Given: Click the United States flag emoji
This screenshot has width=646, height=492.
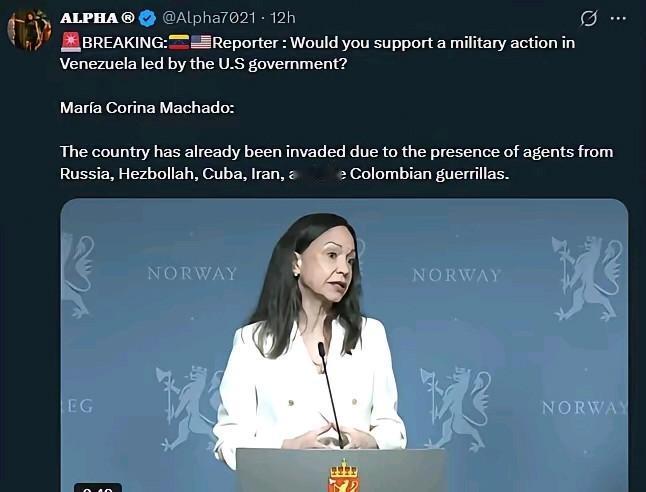Looking at the screenshot, I should click(201, 42).
